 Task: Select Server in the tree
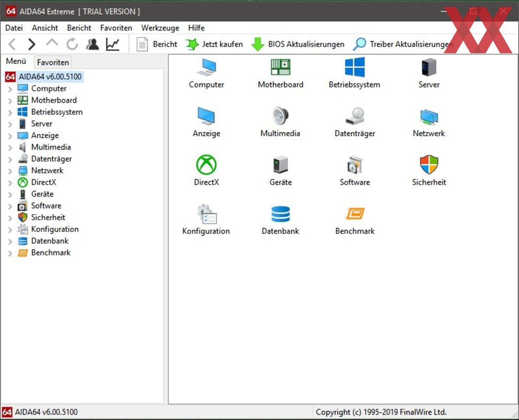click(42, 124)
